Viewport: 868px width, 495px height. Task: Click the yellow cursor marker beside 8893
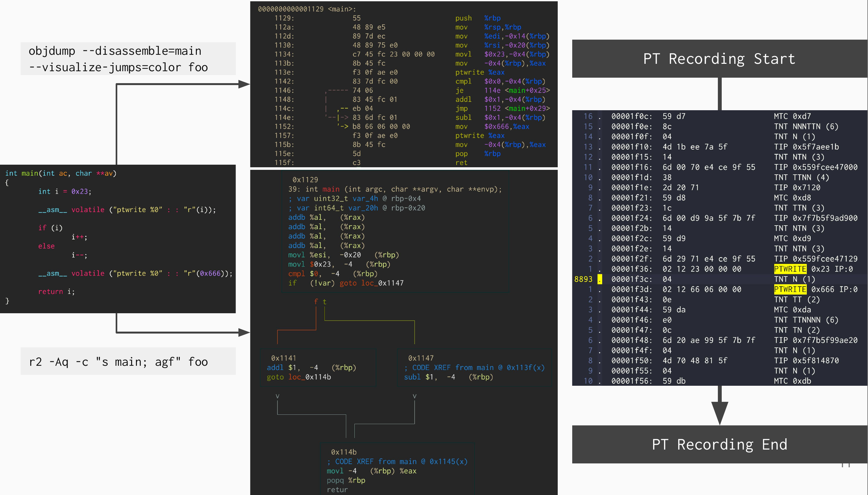[x=600, y=279]
